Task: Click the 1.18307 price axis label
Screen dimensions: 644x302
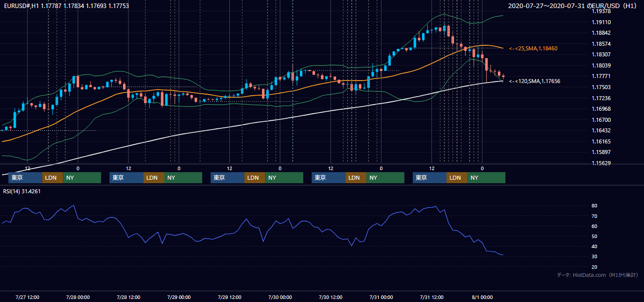Action: pyautogui.click(x=601, y=54)
